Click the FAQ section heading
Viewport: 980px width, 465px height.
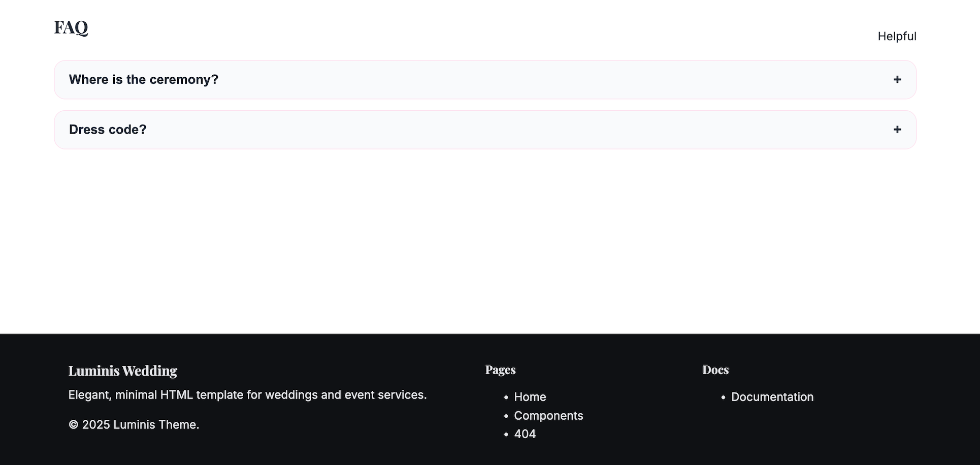click(x=71, y=27)
